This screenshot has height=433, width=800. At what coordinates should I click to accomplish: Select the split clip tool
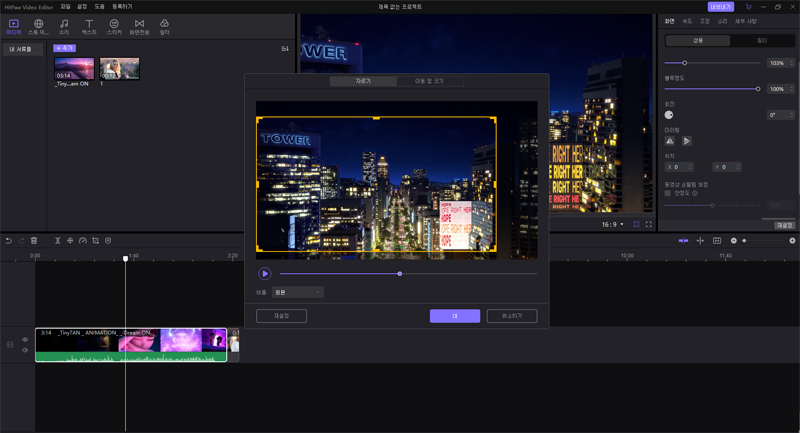point(57,241)
